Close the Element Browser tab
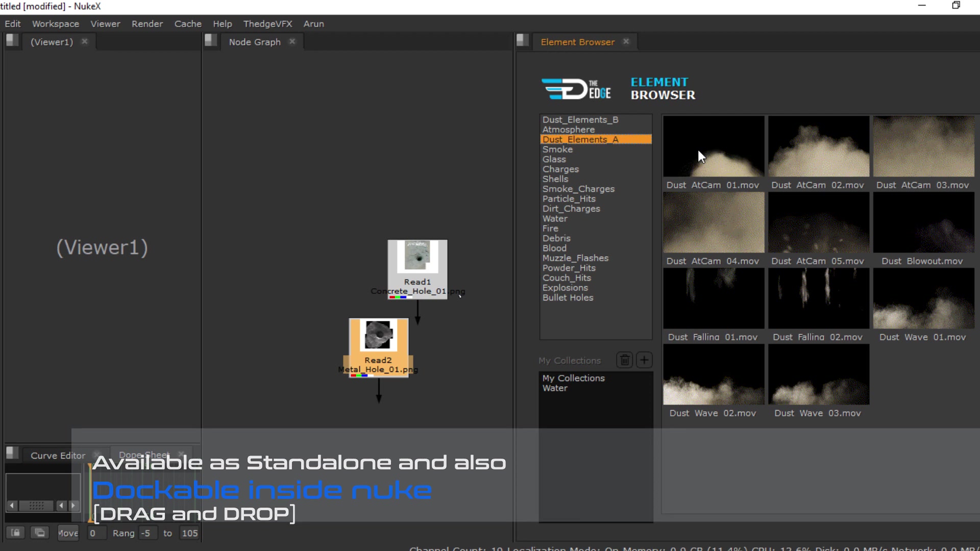The height and width of the screenshot is (551, 980). point(626,41)
